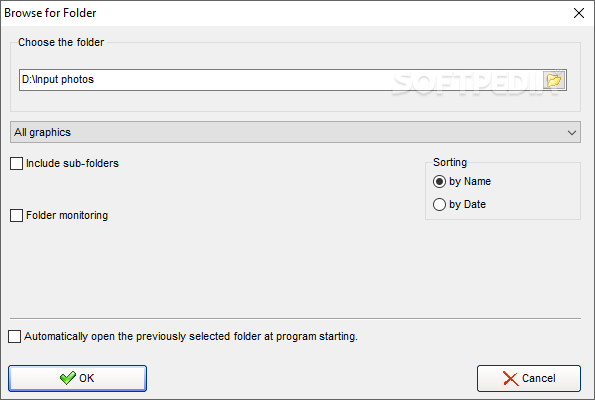The width and height of the screenshot is (595, 400).
Task: Check automatically open previously selected folder option
Action: coord(14,336)
